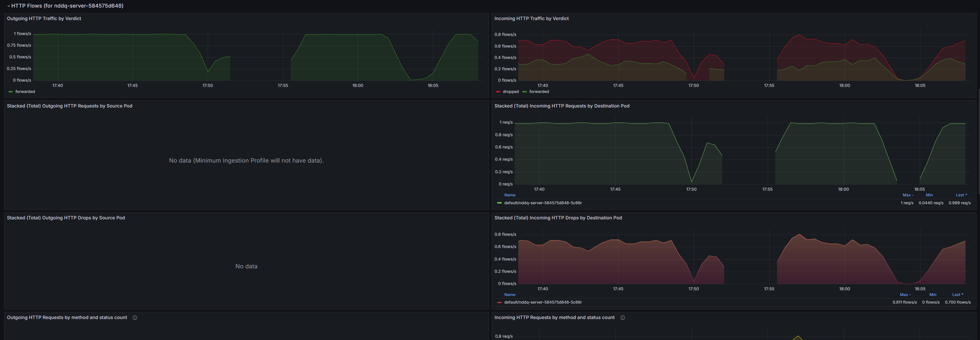Click red dropped color swatch in Incoming Traffic legend

click(x=498, y=92)
